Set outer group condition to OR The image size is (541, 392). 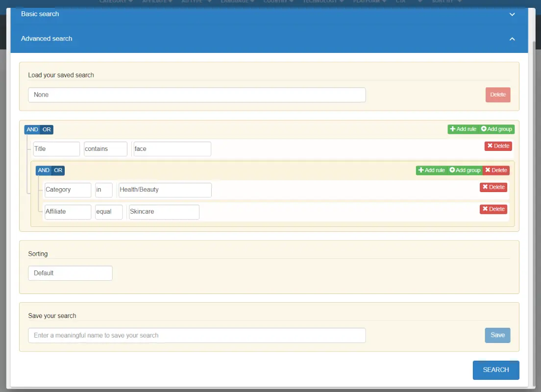47,130
